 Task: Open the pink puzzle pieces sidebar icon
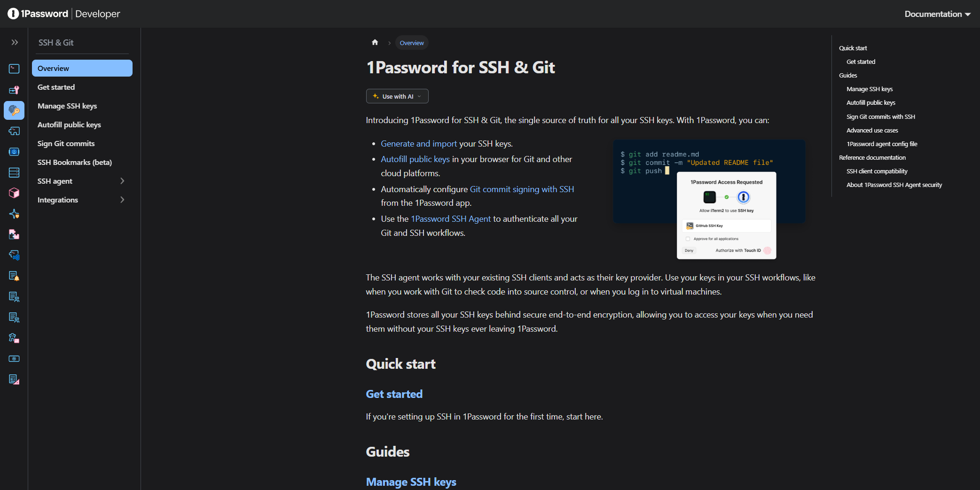click(14, 234)
